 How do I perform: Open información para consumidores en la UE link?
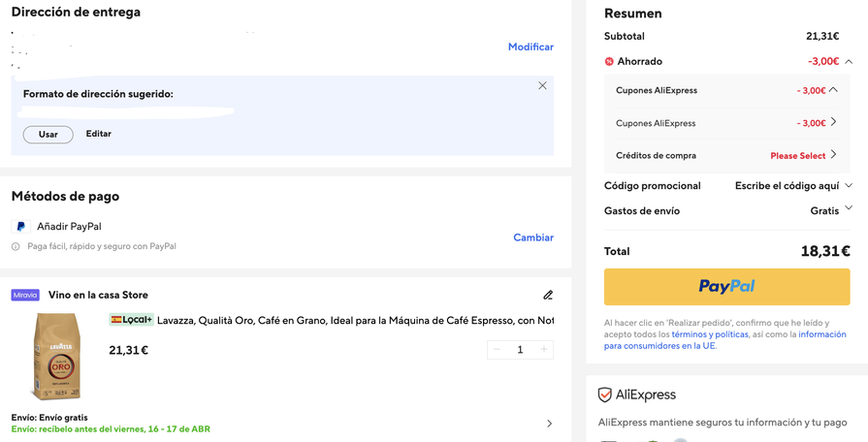(725, 340)
